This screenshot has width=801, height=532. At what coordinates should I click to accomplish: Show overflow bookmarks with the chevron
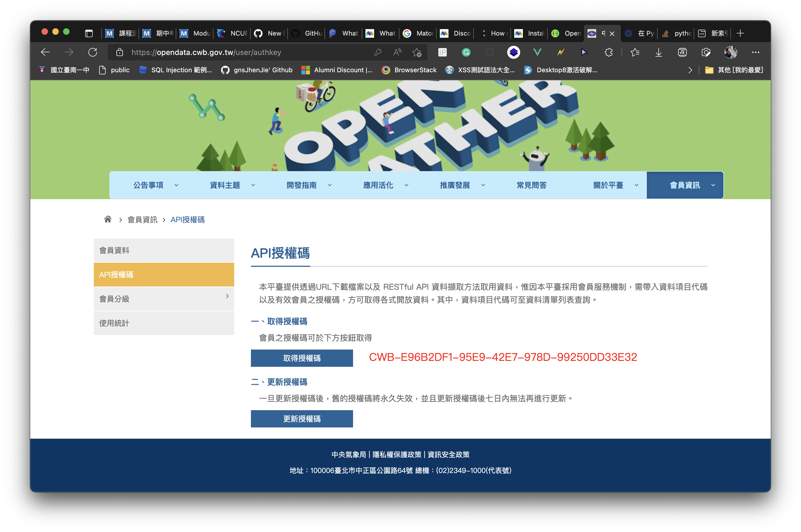tap(690, 70)
